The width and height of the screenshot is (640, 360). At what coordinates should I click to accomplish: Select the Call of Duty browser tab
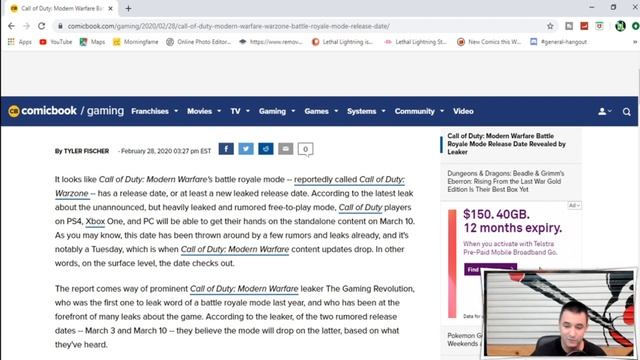pos(61,8)
